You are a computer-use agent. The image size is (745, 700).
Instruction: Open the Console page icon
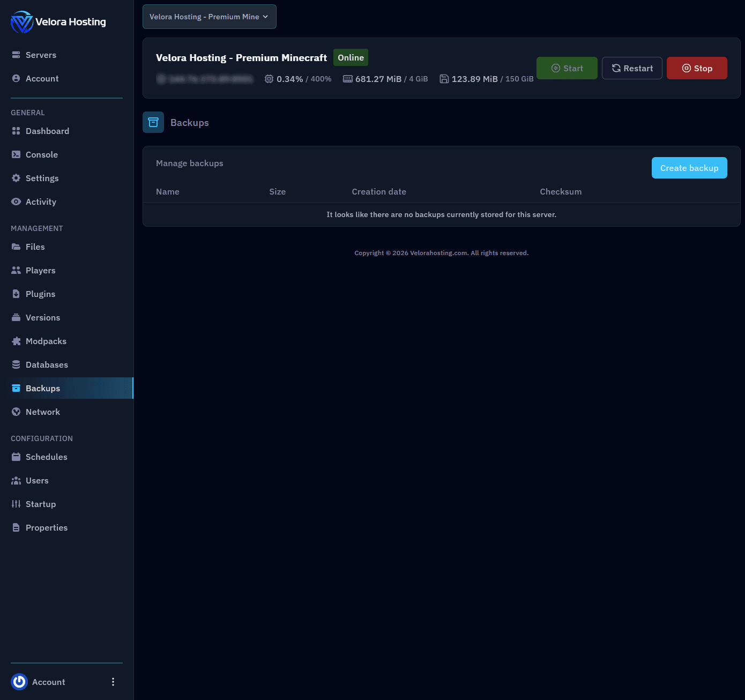coord(16,154)
